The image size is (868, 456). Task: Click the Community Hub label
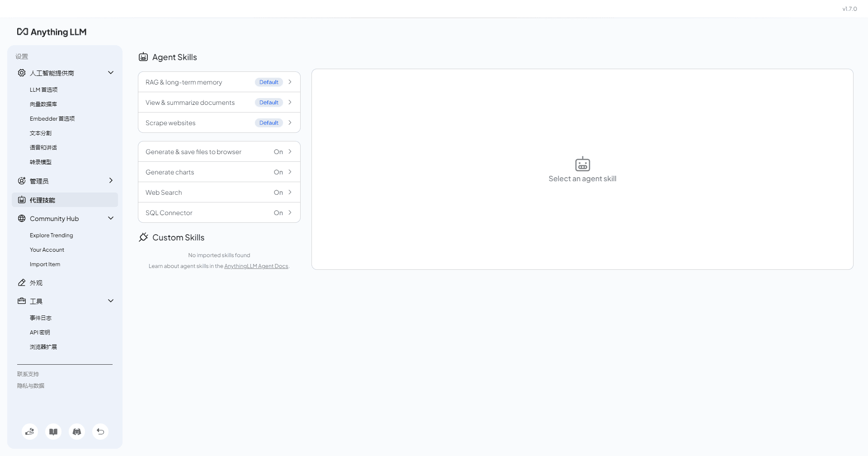tap(54, 219)
